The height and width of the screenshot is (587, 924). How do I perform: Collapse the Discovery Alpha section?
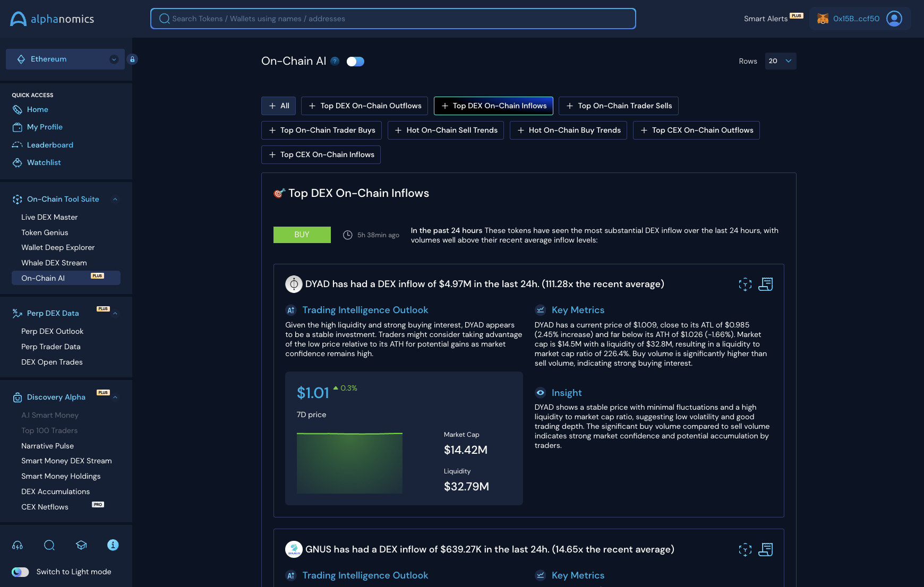pyautogui.click(x=115, y=398)
